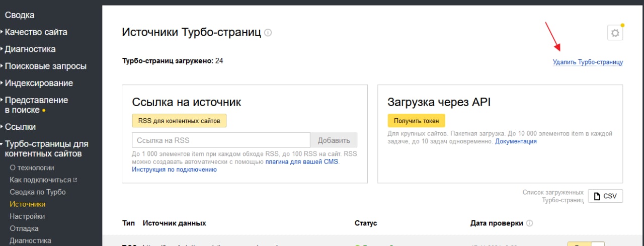Image resolution: width=644 pixels, height=246 pixels.
Task: Click the Добавить button
Action: (x=334, y=140)
